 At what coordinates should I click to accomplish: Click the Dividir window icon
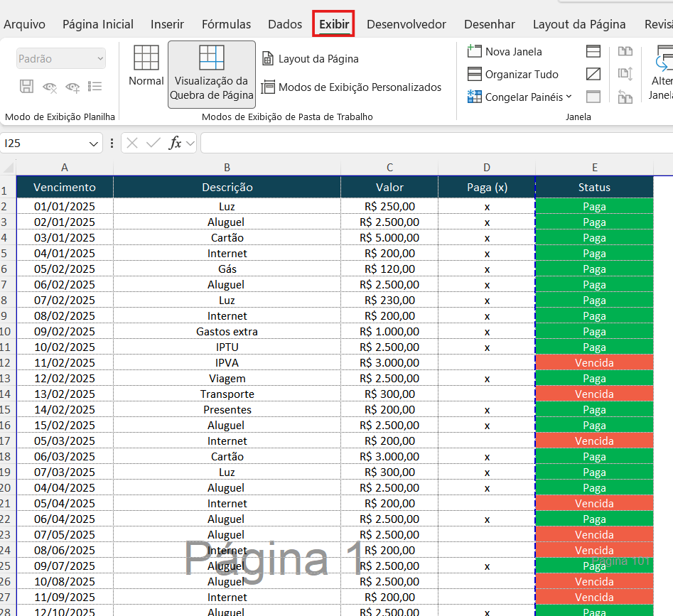pos(592,51)
